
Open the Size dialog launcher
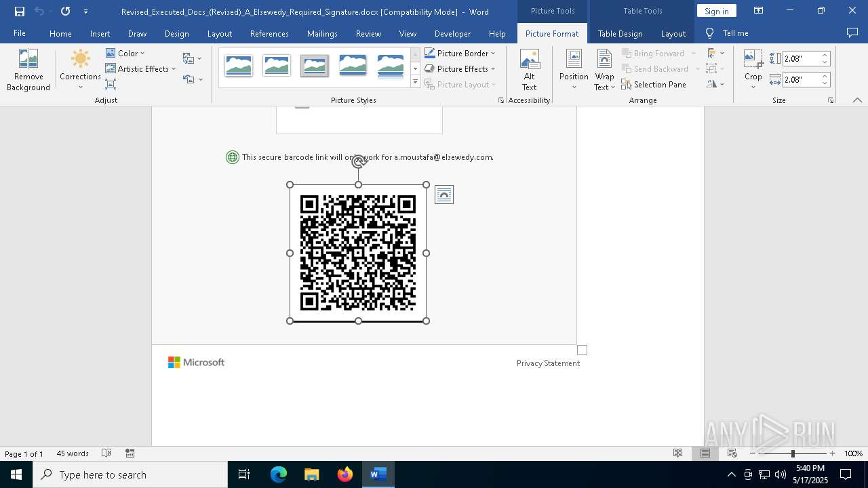pyautogui.click(x=830, y=100)
